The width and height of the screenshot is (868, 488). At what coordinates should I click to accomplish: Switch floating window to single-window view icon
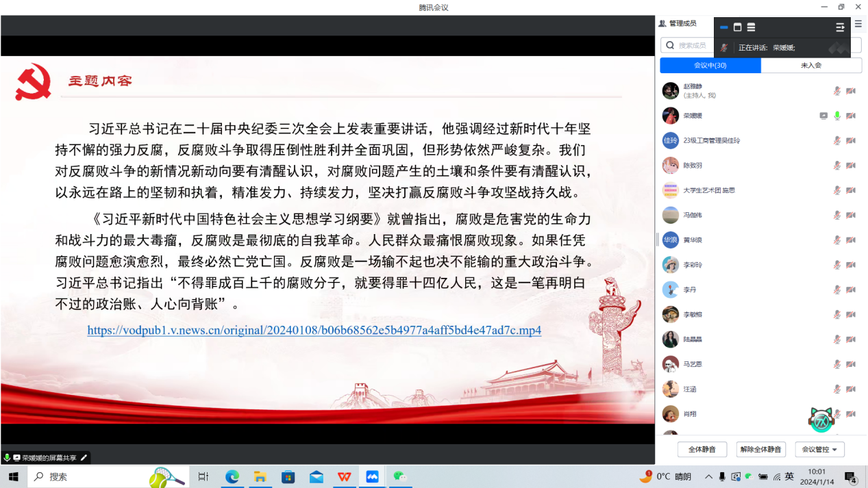coord(737,27)
